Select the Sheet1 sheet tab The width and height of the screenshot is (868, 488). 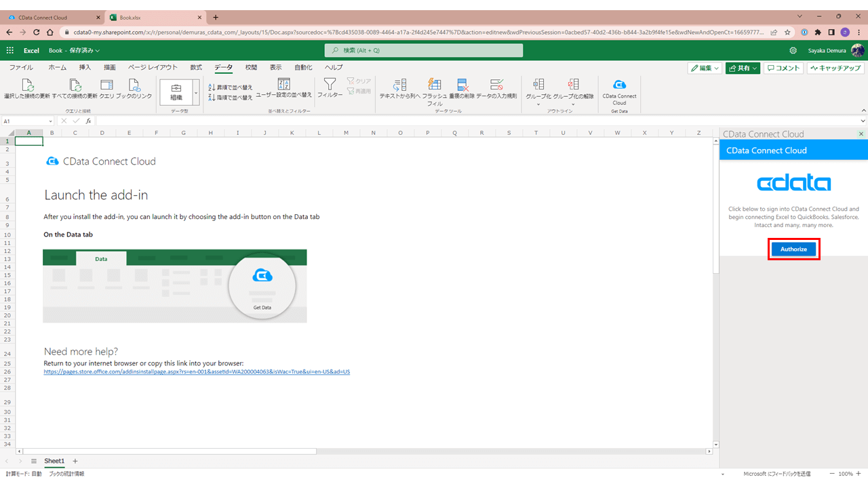click(54, 461)
